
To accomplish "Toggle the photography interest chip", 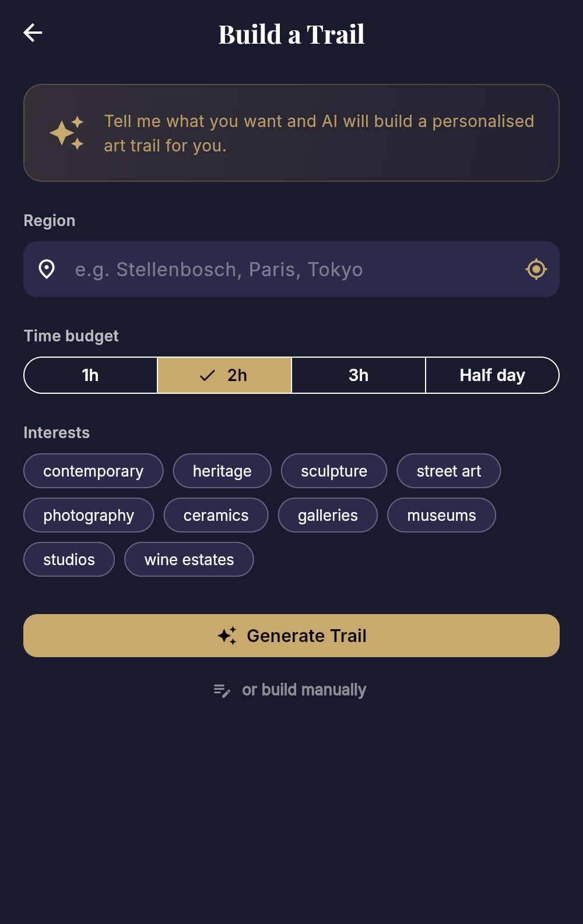I will coord(88,515).
